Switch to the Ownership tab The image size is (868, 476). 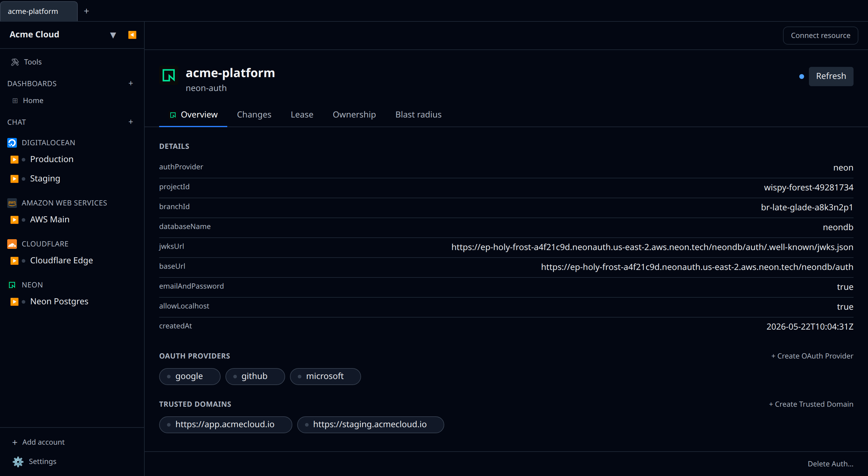click(x=354, y=114)
